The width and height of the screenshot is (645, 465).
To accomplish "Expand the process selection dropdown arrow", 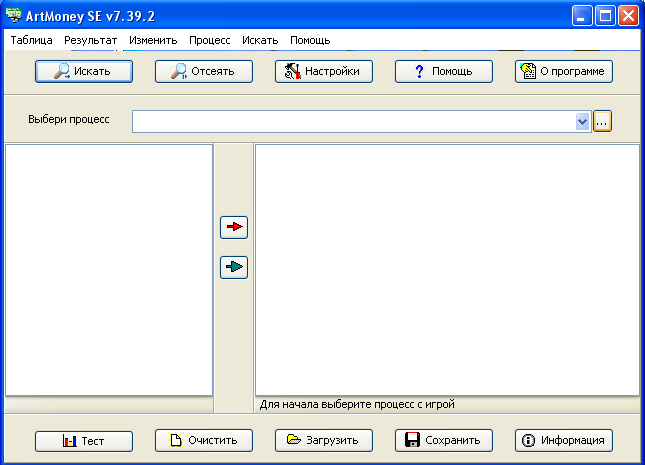I will 583,121.
